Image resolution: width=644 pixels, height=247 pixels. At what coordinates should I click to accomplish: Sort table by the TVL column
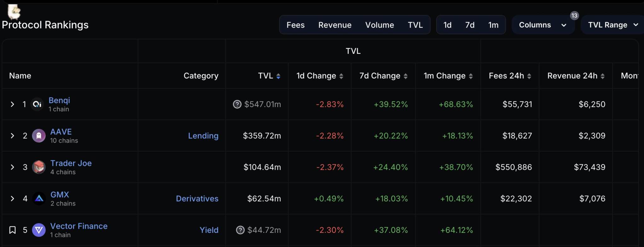pos(269,76)
